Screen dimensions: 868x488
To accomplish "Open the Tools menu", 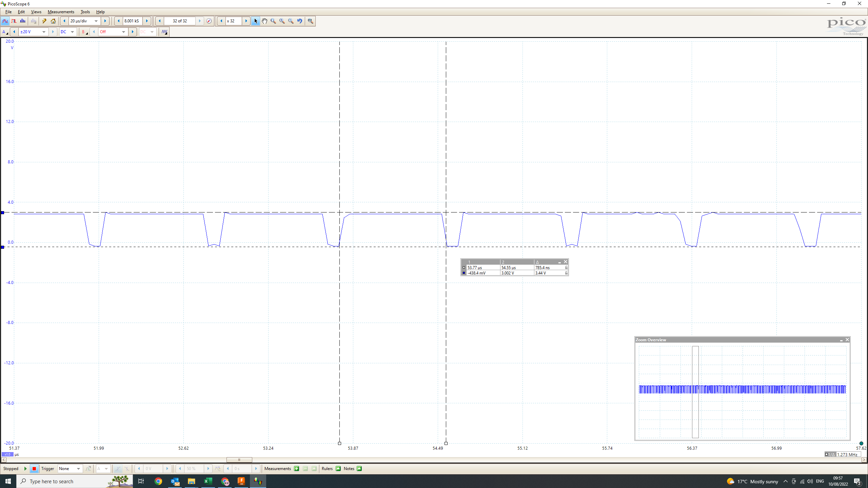I will 85,12.
